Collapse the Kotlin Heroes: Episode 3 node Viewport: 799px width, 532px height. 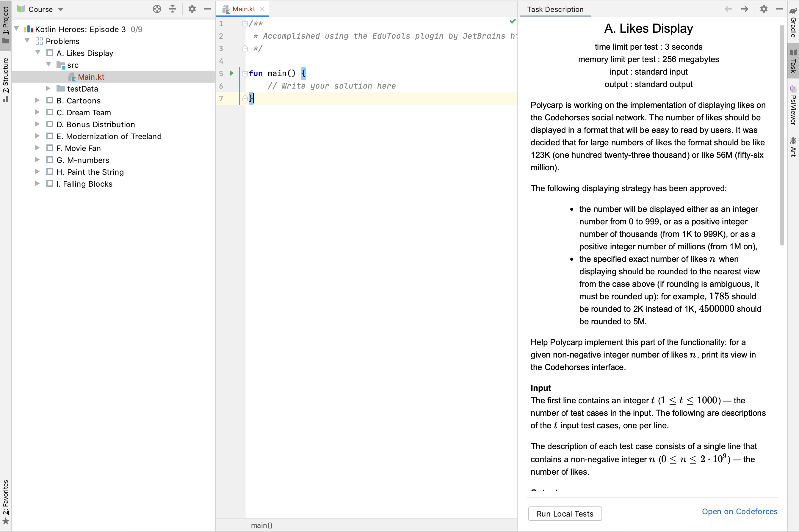coord(17,29)
